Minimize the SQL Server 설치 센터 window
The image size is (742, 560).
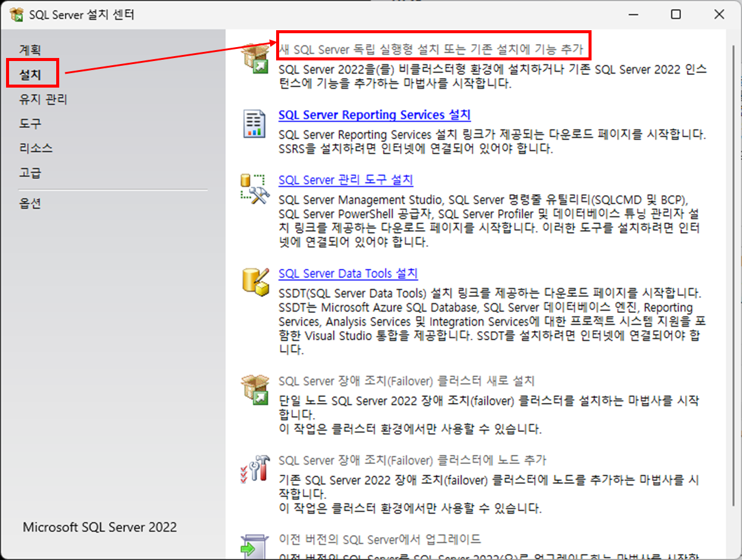point(632,14)
